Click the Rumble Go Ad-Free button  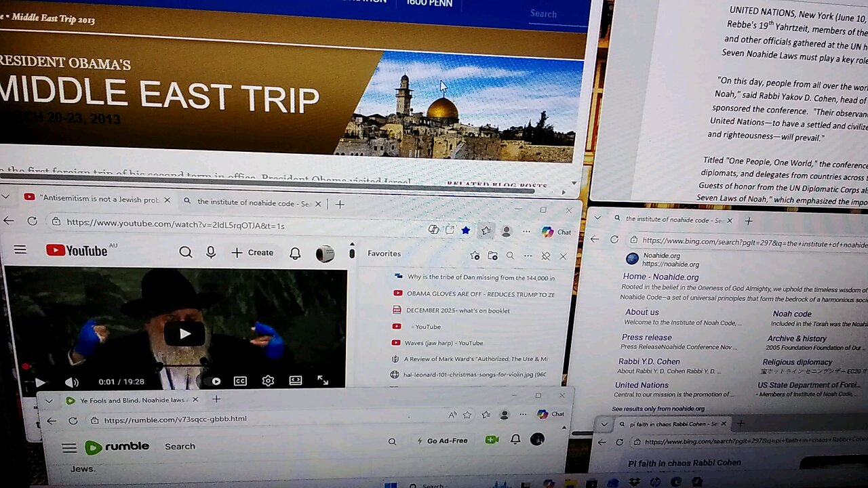point(441,441)
